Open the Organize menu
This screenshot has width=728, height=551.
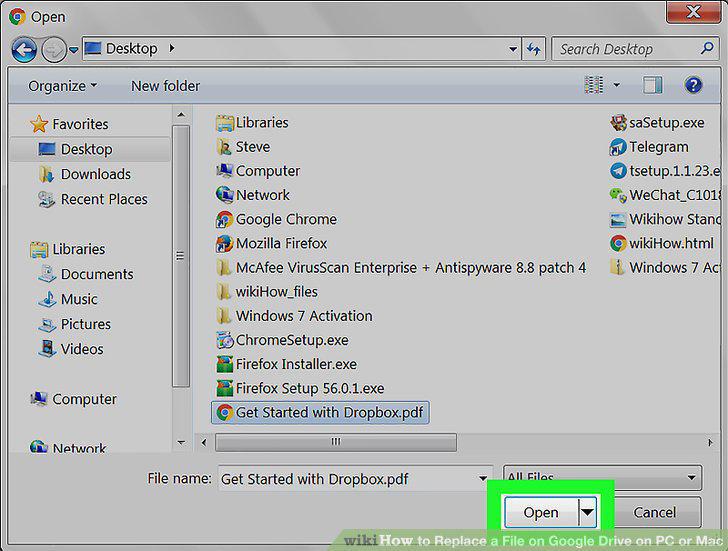point(62,86)
